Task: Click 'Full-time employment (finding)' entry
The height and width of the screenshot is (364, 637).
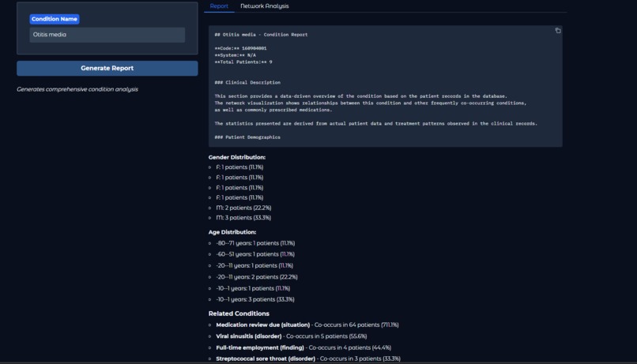Action: click(x=303, y=347)
